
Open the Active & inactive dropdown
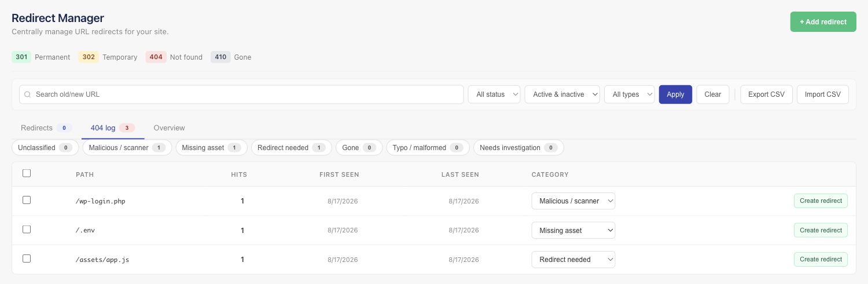(x=562, y=94)
